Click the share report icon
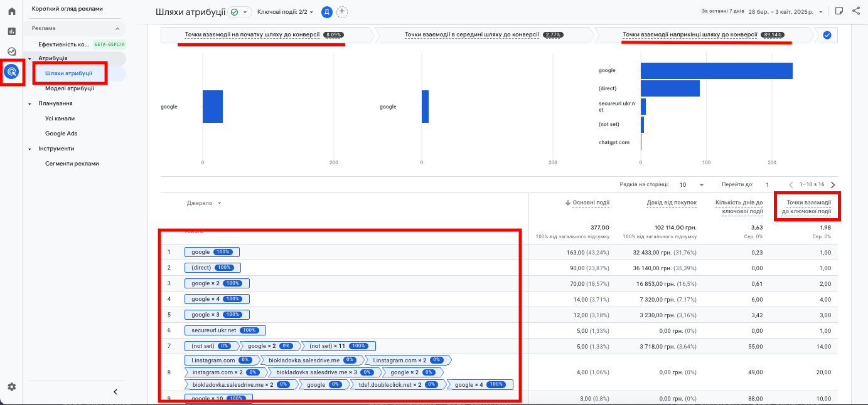Viewport: 868px width, 405px height. tap(857, 11)
